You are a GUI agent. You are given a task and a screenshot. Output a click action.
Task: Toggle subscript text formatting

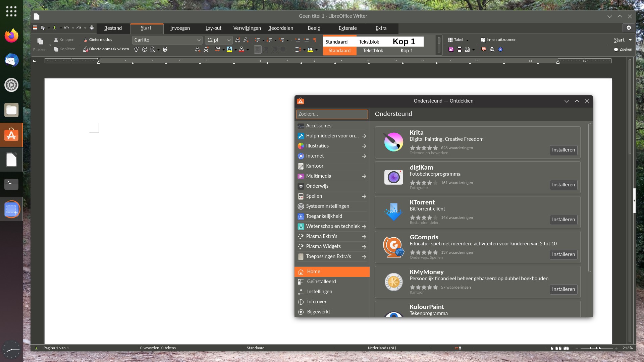pyautogui.click(x=198, y=49)
